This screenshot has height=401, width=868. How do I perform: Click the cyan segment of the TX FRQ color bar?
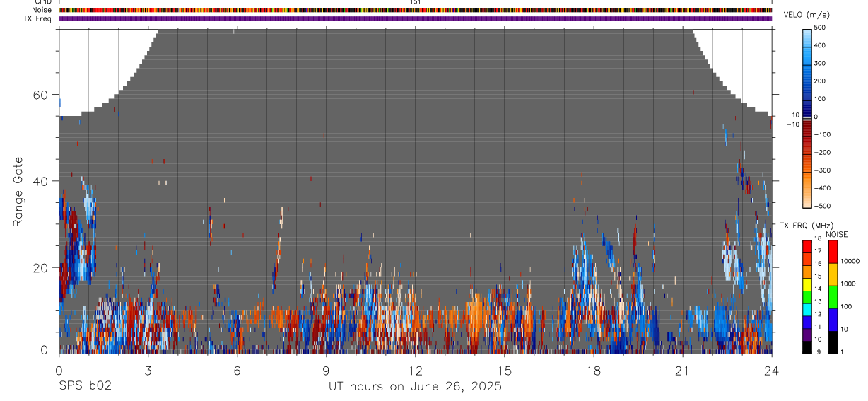[x=807, y=310]
